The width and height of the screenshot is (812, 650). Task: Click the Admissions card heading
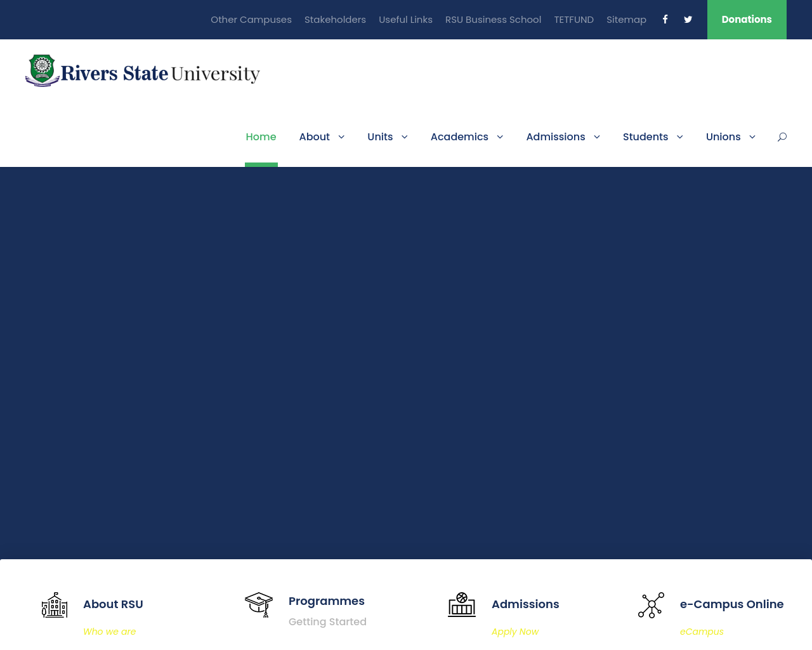525,604
